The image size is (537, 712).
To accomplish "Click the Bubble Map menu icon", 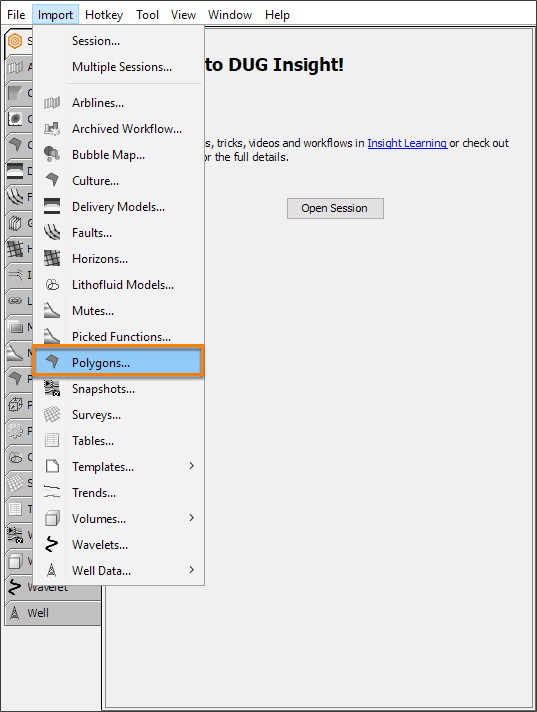I will (52, 155).
